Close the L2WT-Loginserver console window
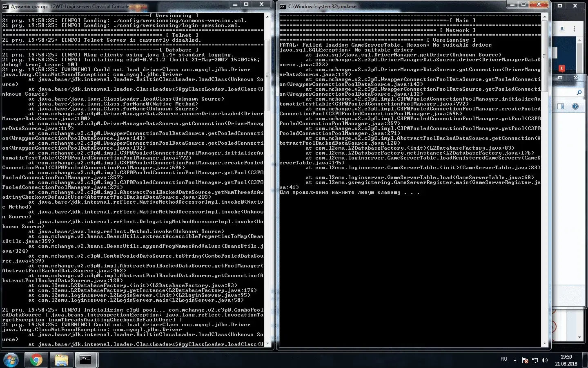588x368 pixels. [x=261, y=4]
